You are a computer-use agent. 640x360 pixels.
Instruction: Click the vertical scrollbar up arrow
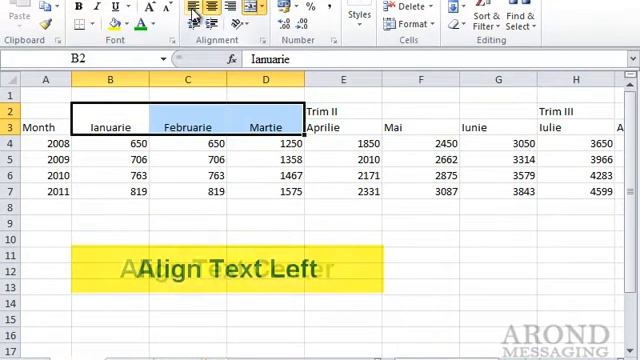[x=630, y=85]
